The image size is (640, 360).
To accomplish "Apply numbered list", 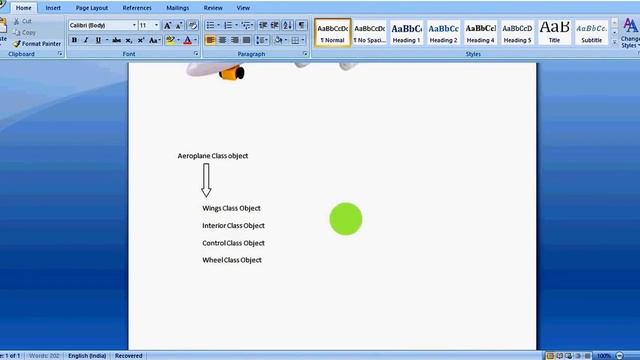I will pyautogui.click(x=228, y=25).
